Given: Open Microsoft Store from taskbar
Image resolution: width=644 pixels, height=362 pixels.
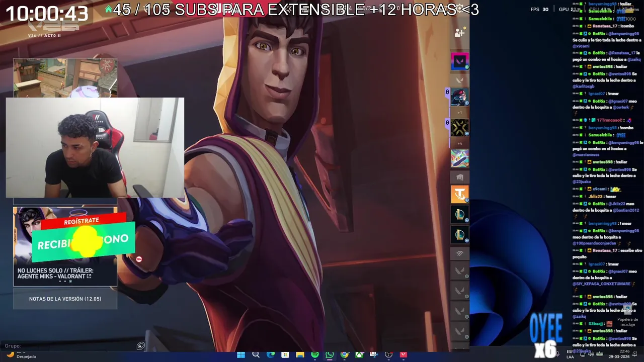Looking at the screenshot, I should tap(285, 355).
